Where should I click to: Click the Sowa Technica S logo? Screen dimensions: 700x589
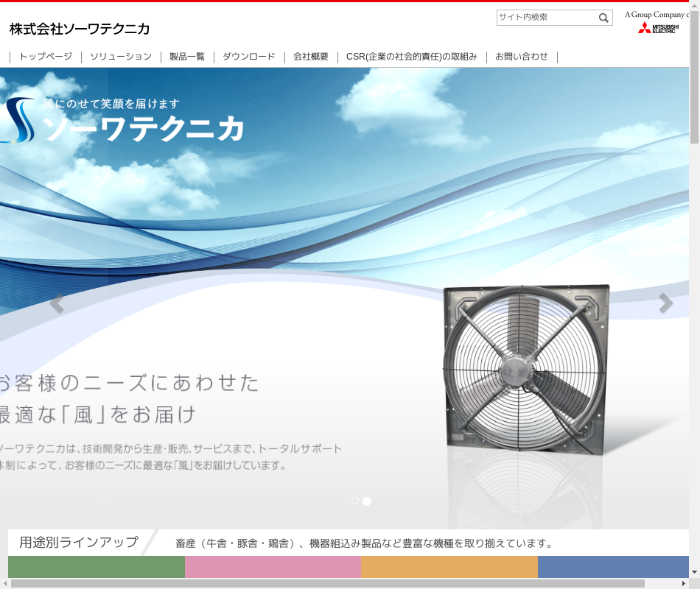(18, 120)
